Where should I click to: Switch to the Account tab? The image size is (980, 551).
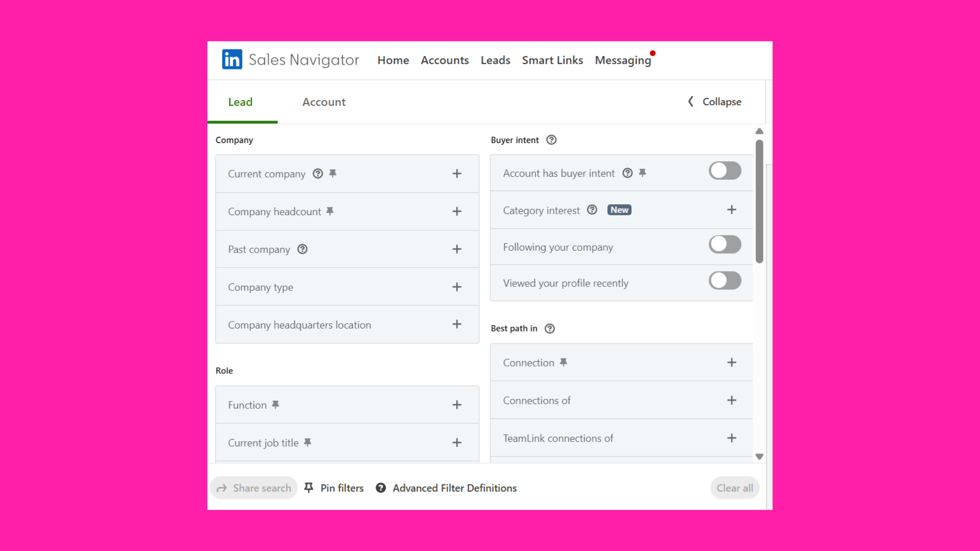(324, 102)
